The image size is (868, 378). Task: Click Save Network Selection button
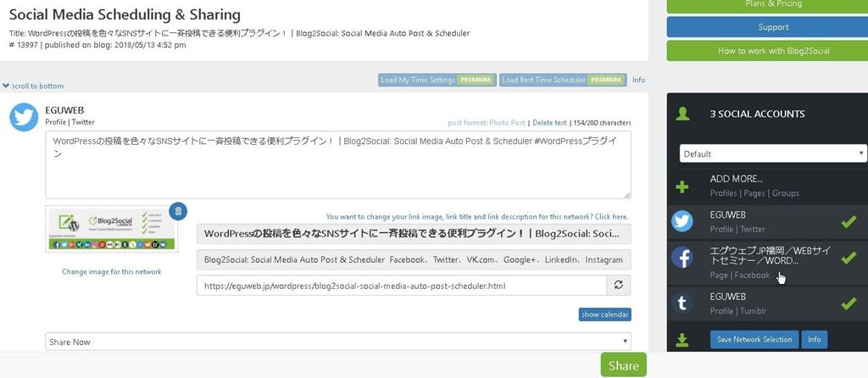click(754, 340)
